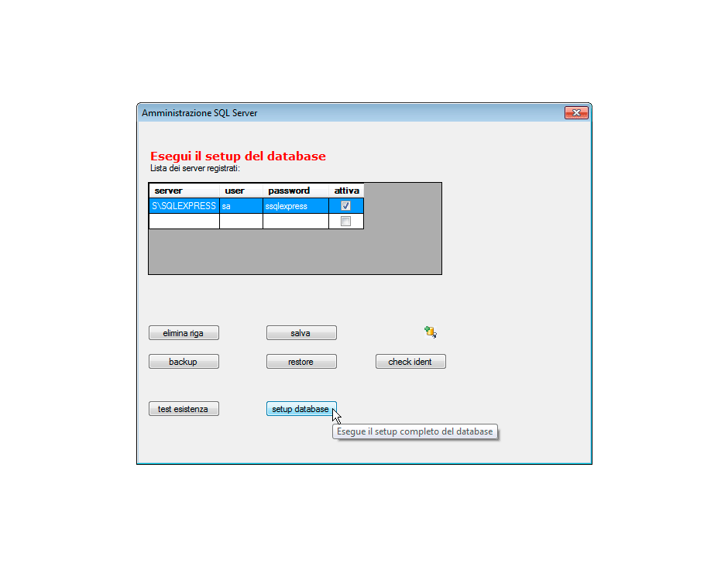Select the password cell ssqlexpress

click(296, 206)
